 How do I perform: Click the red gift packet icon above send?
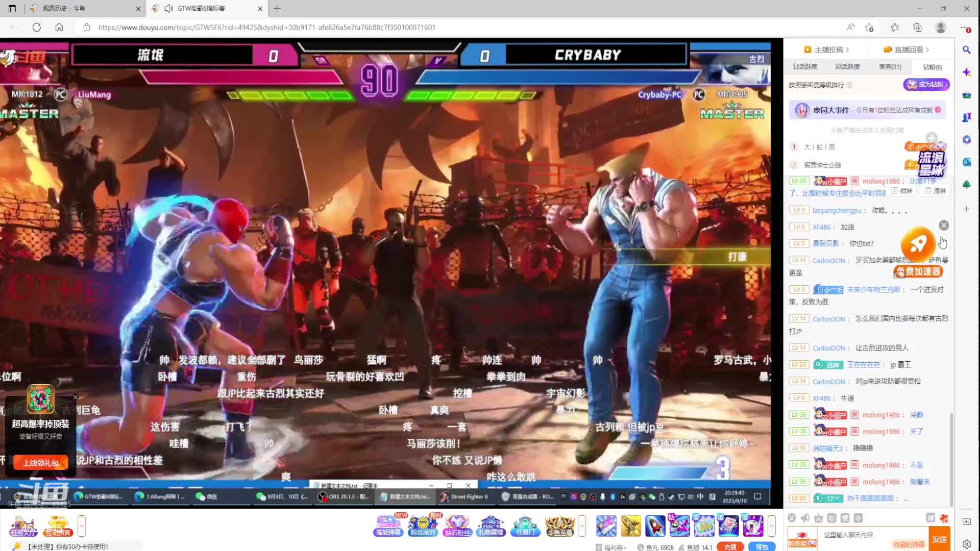click(x=944, y=518)
